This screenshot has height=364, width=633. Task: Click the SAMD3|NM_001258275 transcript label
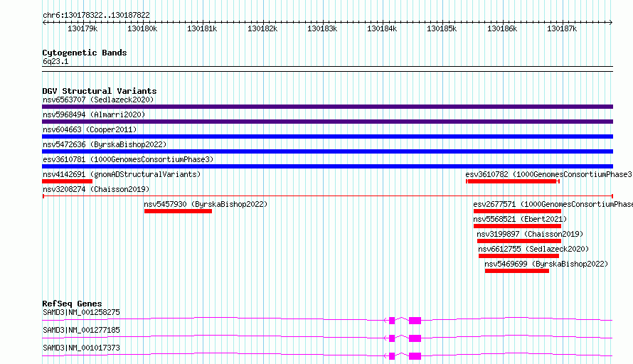coord(81,312)
